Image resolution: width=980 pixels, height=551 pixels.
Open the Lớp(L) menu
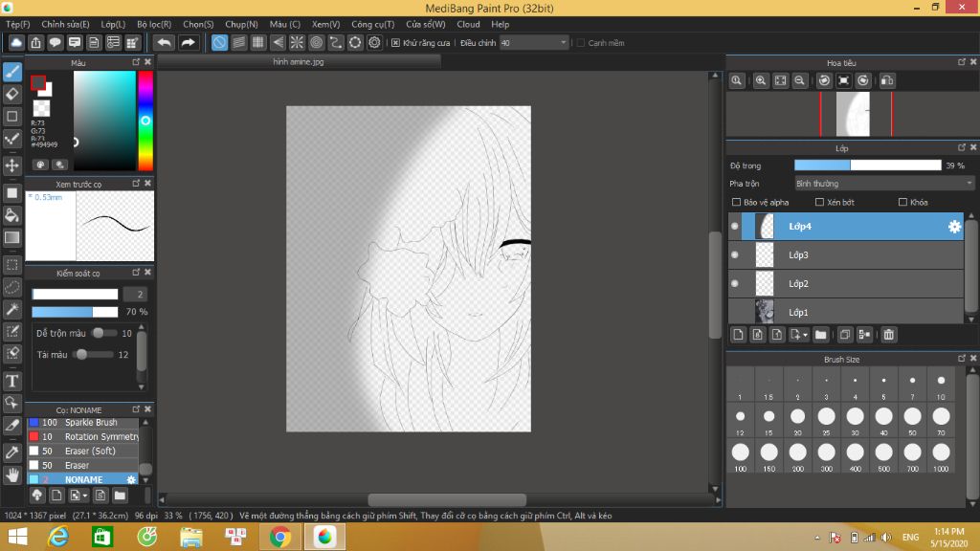(x=113, y=24)
